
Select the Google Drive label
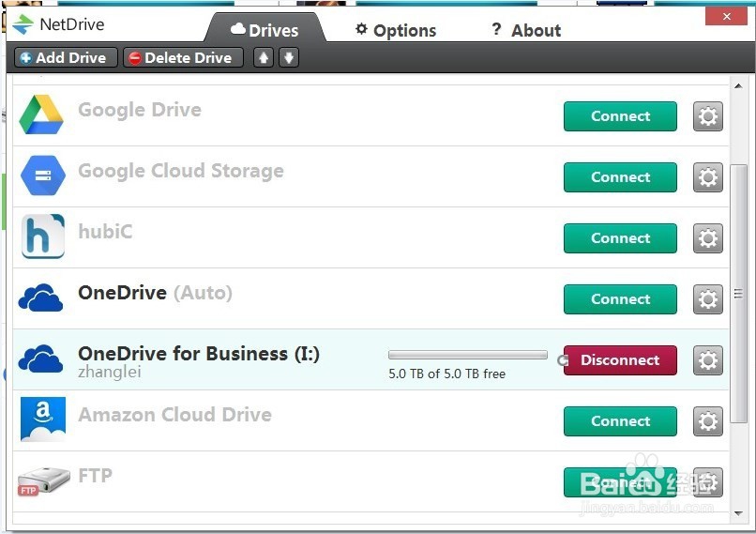[x=140, y=110]
